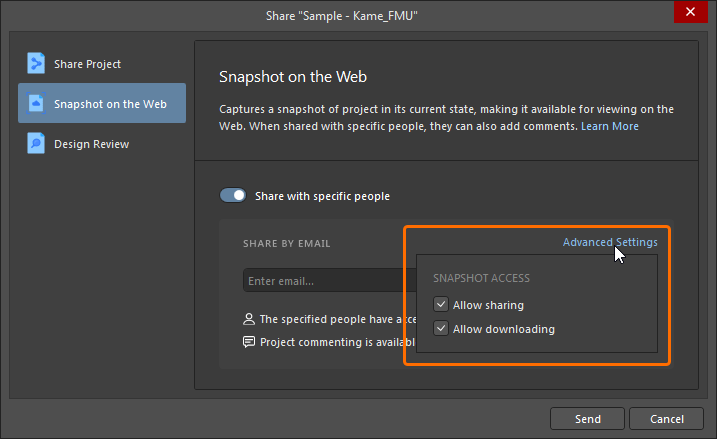The height and width of the screenshot is (439, 717).
Task: Uncheck the Allow sharing checkbox
Action: 441,305
